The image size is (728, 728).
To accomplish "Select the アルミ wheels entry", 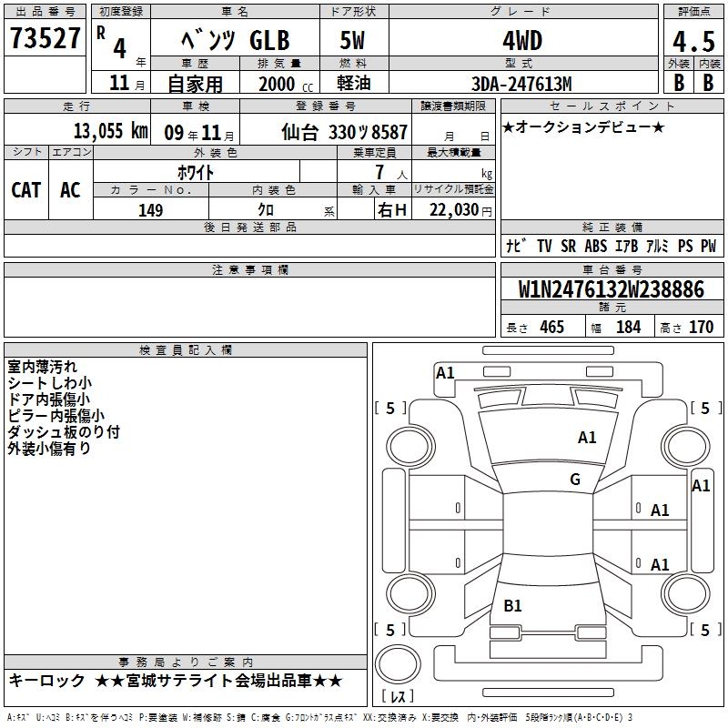I will pos(657,246).
